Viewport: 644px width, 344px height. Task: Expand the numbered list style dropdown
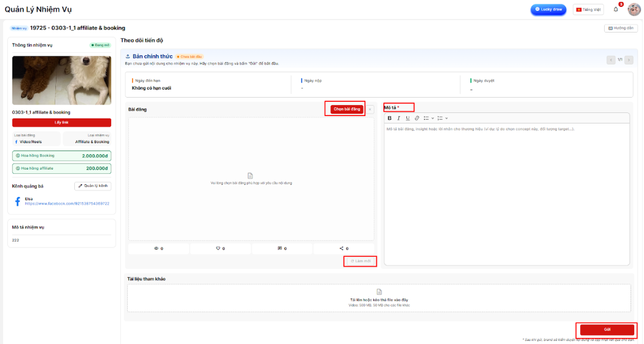click(x=446, y=118)
